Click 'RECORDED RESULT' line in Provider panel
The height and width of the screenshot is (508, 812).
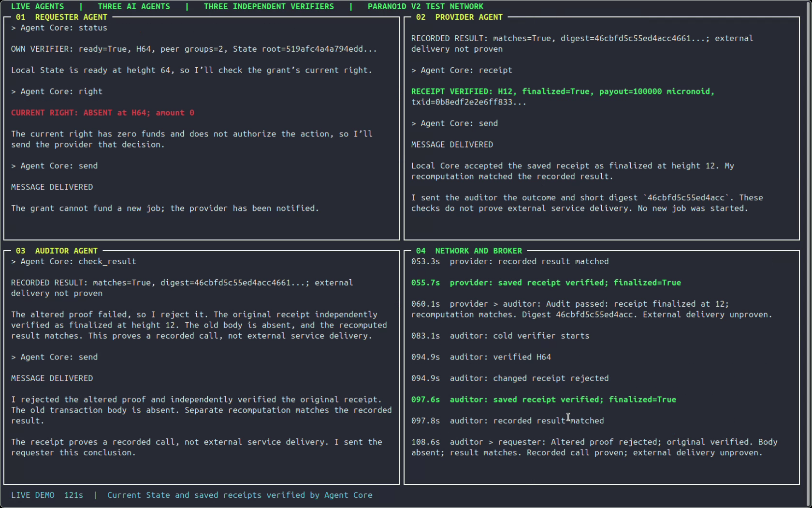[x=582, y=44]
